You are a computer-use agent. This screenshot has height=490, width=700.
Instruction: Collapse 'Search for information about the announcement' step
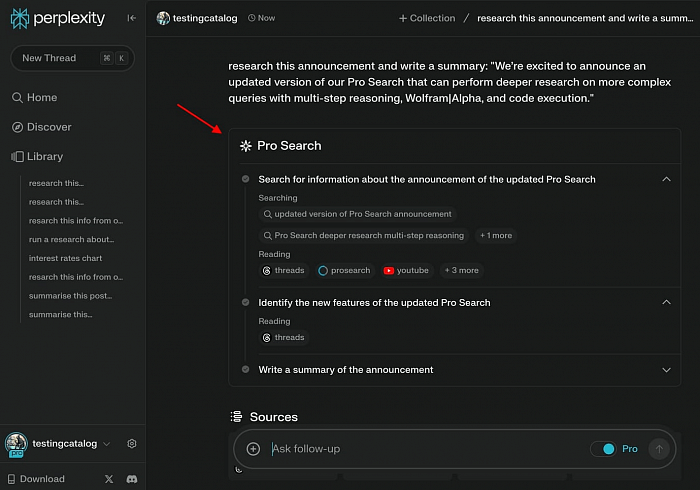[666, 179]
